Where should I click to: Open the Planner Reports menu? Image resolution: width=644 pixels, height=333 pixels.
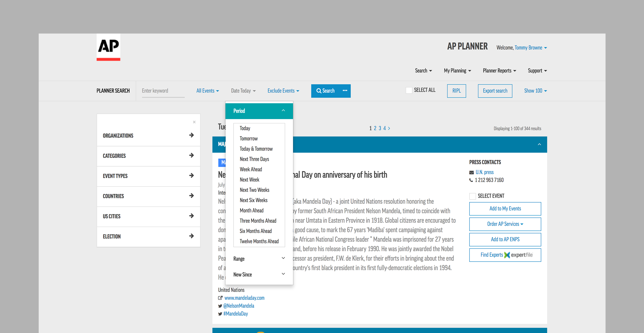point(499,71)
